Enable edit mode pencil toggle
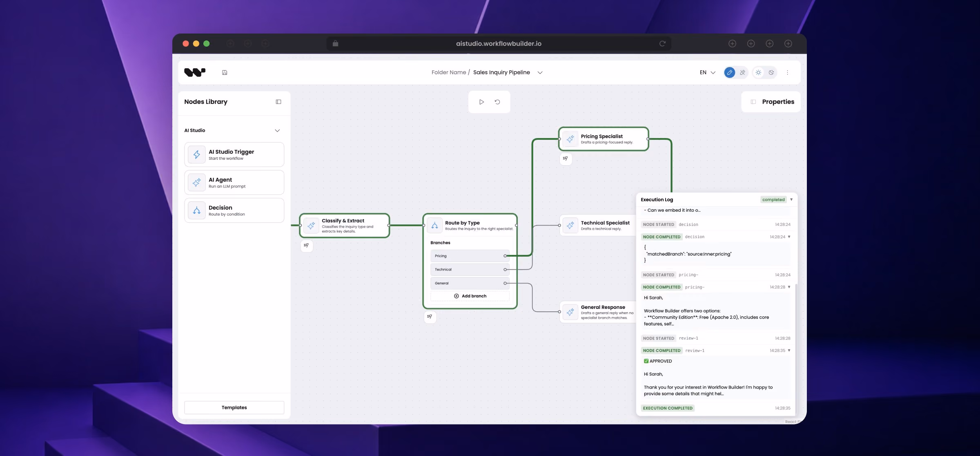 pos(730,72)
